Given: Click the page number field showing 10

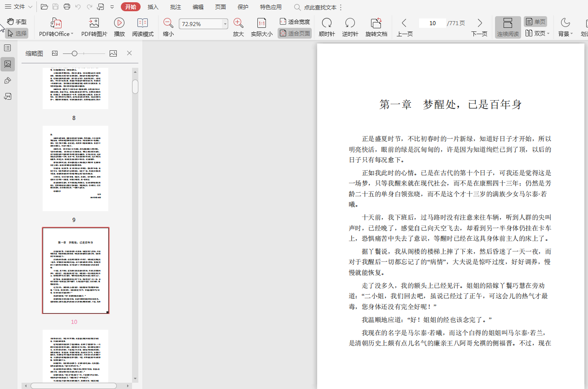Looking at the screenshot, I should (432, 23).
